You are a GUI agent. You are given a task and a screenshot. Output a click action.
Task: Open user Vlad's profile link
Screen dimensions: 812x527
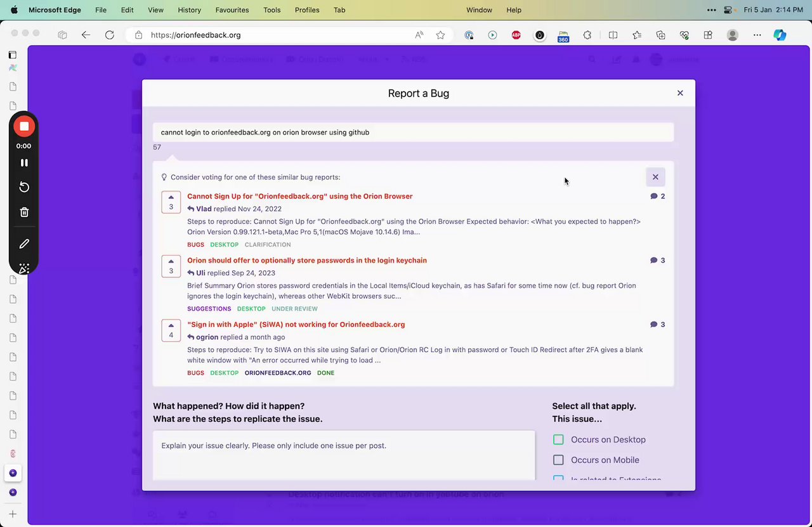pos(204,209)
